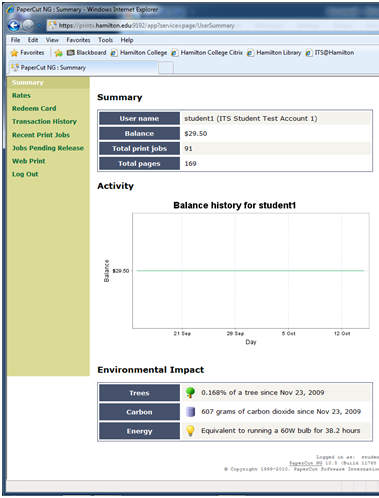The height and width of the screenshot is (498, 379).
Task: Open the Help menu
Action: (127, 40)
